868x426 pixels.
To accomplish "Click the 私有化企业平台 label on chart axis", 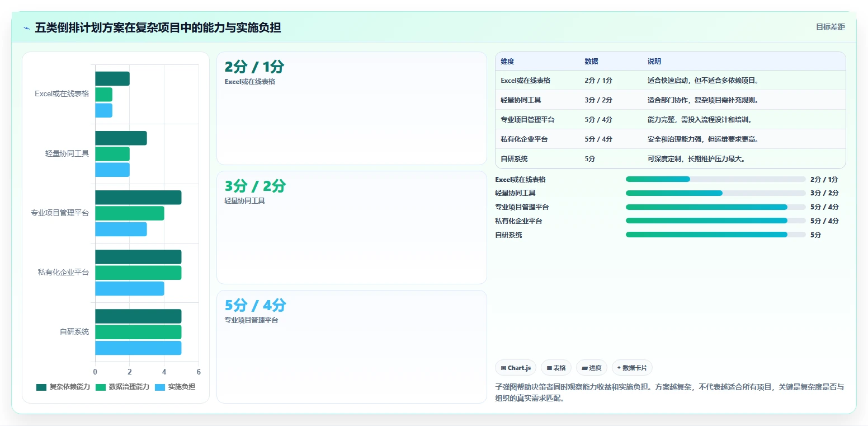I will [x=64, y=273].
